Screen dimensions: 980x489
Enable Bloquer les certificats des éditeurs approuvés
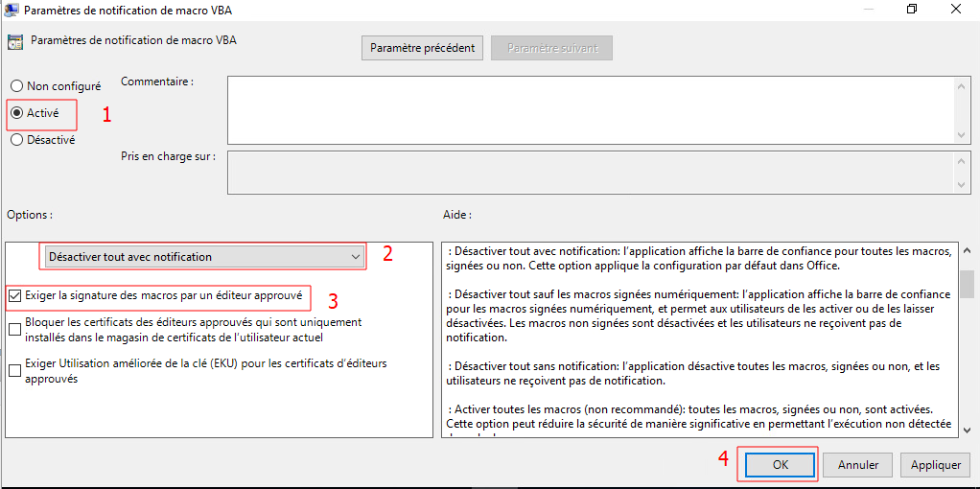click(x=15, y=330)
